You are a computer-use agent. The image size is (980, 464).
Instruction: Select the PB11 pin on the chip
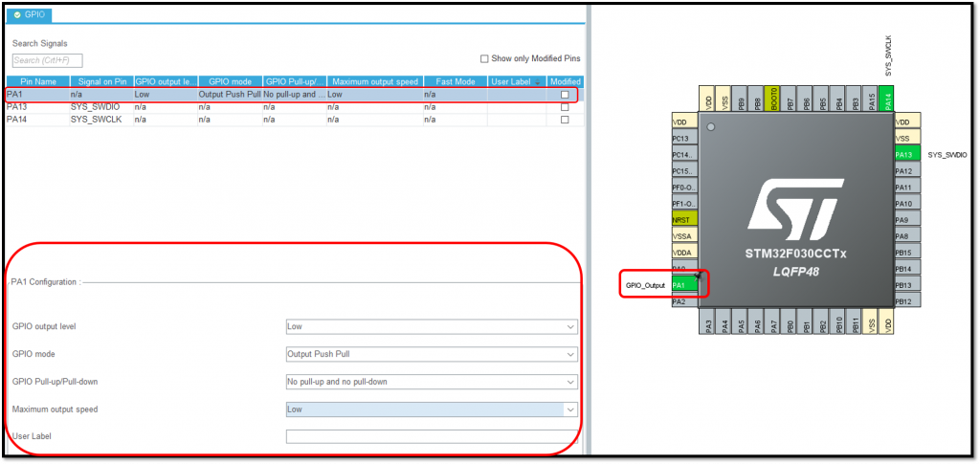[x=855, y=321]
